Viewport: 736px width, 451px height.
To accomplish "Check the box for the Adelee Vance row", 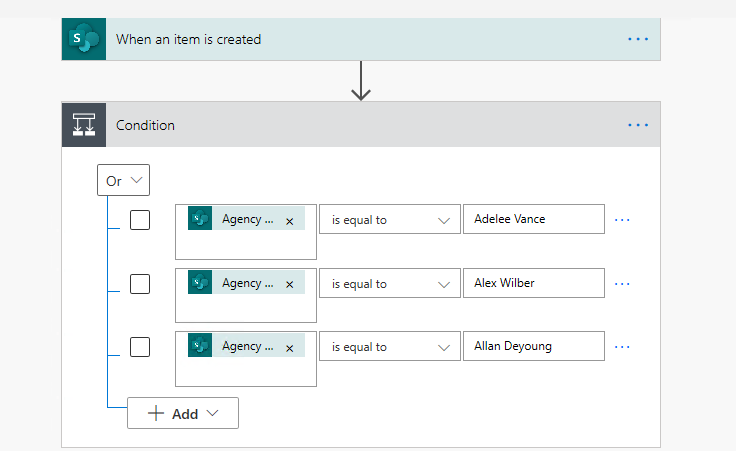I will coord(140,220).
